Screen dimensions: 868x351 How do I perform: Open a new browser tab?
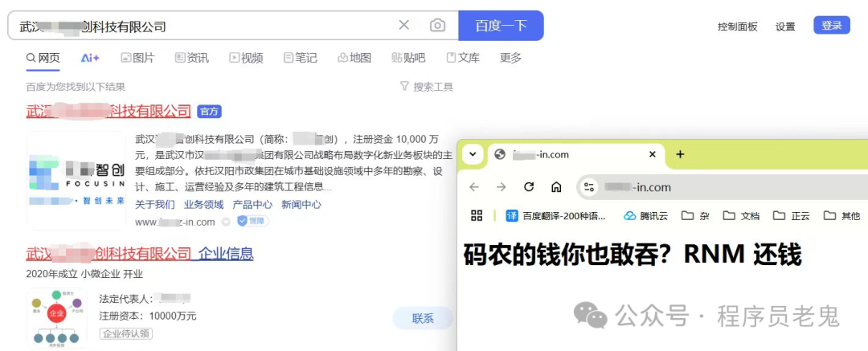[681, 154]
